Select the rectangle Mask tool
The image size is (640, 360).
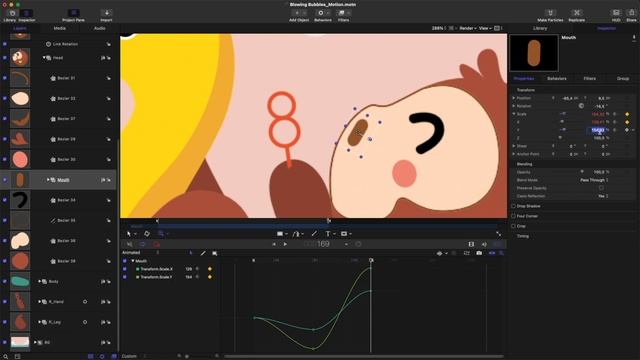tap(344, 234)
